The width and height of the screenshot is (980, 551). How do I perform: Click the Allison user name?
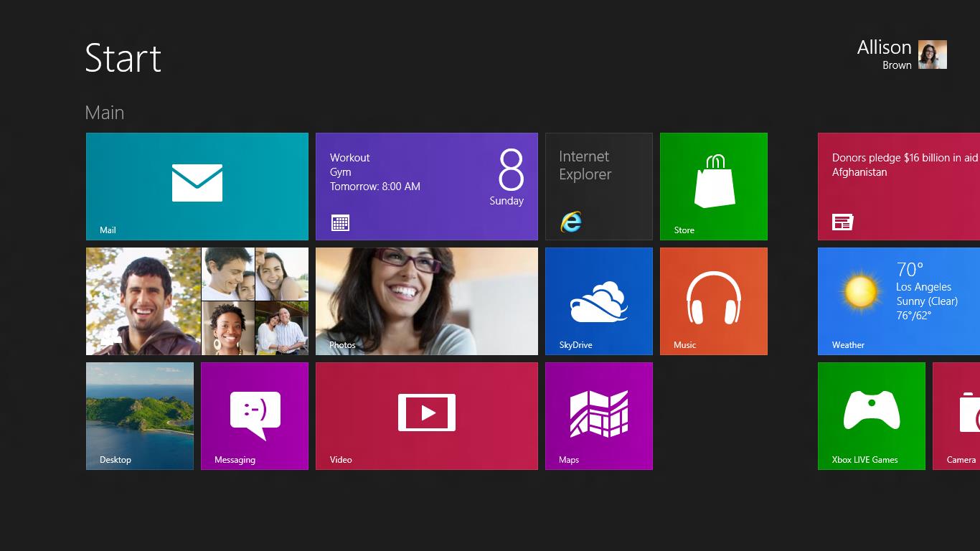tap(884, 47)
